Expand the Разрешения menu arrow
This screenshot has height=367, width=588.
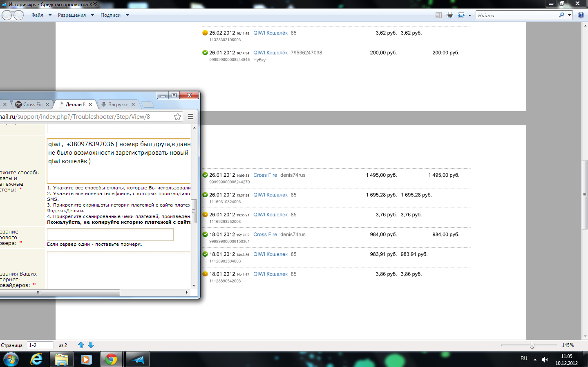92,15
